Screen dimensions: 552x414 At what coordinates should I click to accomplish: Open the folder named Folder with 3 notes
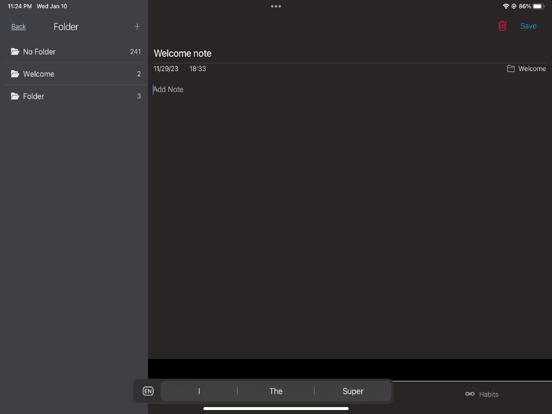(76, 96)
